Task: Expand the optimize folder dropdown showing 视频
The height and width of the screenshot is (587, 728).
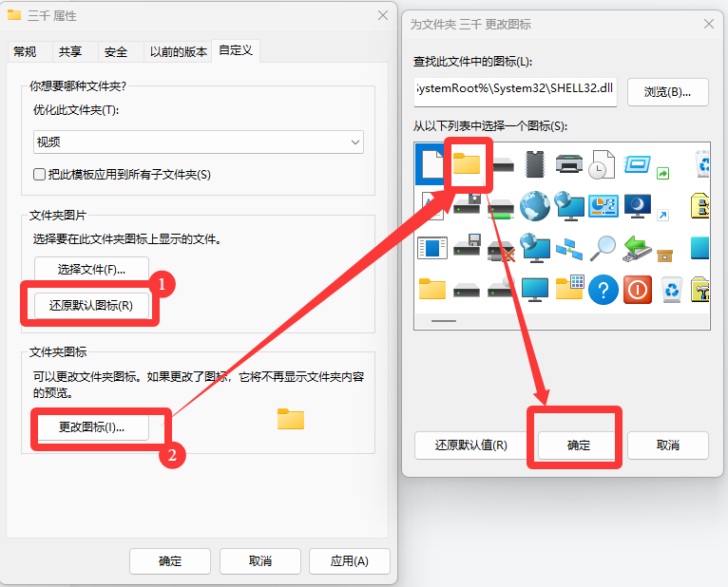Action: [x=199, y=142]
